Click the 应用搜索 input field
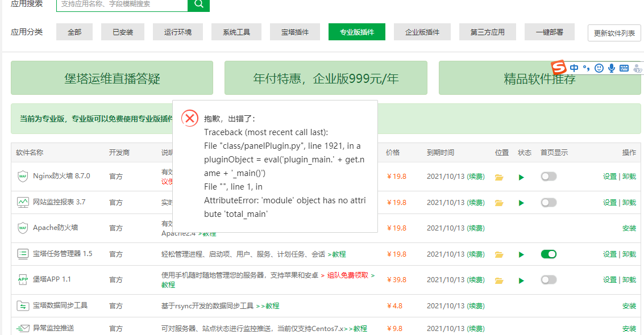 tap(122, 4)
